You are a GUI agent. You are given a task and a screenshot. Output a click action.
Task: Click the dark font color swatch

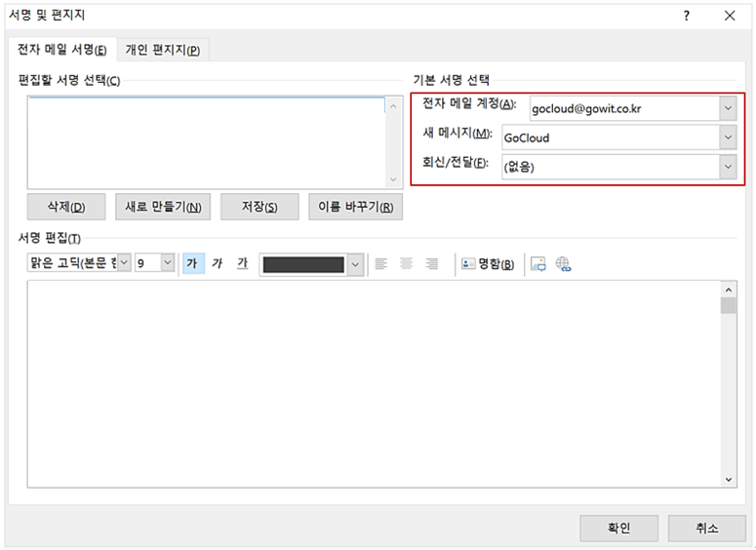pos(303,264)
